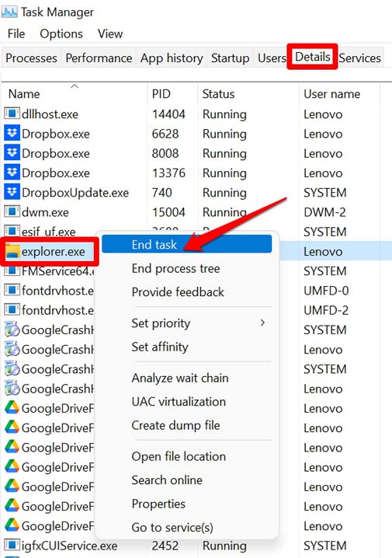
Task: Select the Details tab
Action: tap(312, 57)
